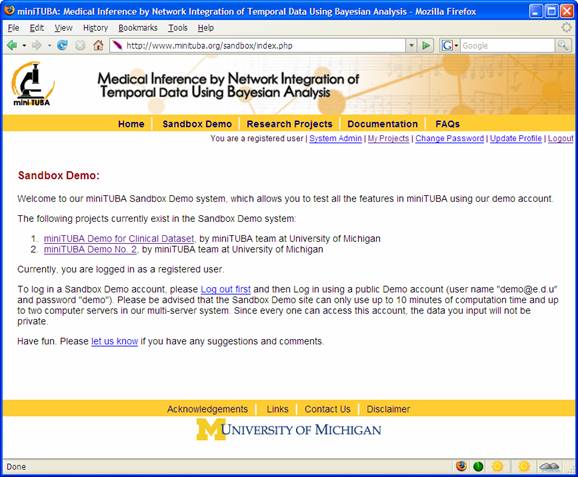
Task: Click the green circle status bar icon
Action: pyautogui.click(x=478, y=466)
